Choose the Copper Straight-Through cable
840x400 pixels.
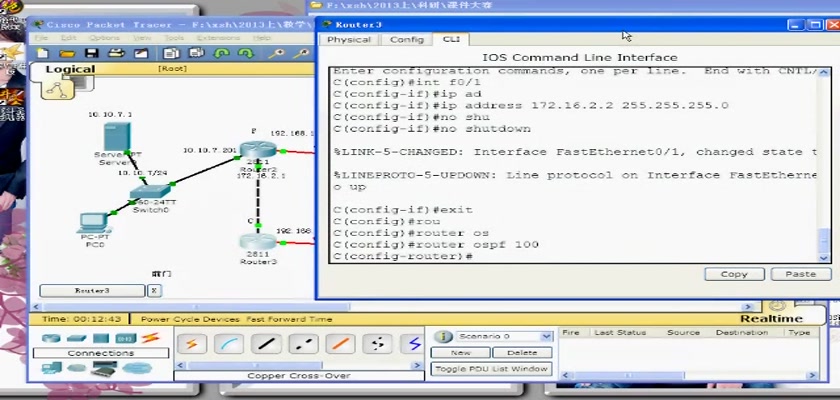[266, 344]
